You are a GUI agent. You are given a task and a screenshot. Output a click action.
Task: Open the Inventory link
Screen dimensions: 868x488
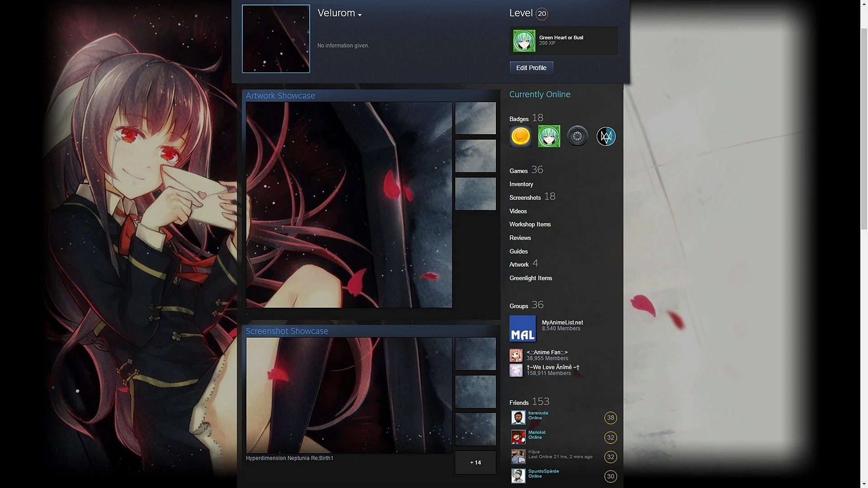pos(521,184)
